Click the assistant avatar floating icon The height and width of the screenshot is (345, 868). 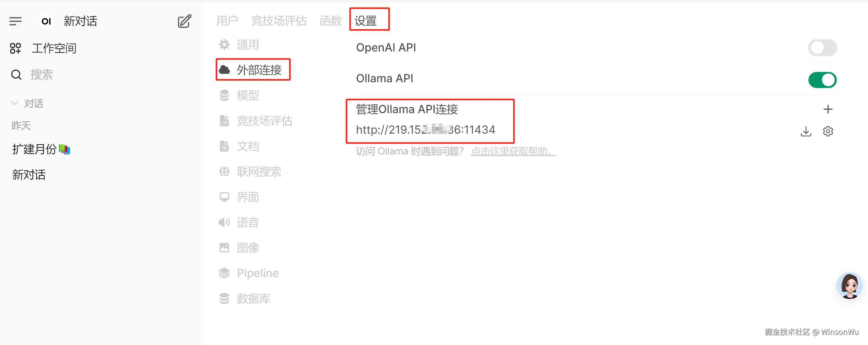(x=849, y=285)
